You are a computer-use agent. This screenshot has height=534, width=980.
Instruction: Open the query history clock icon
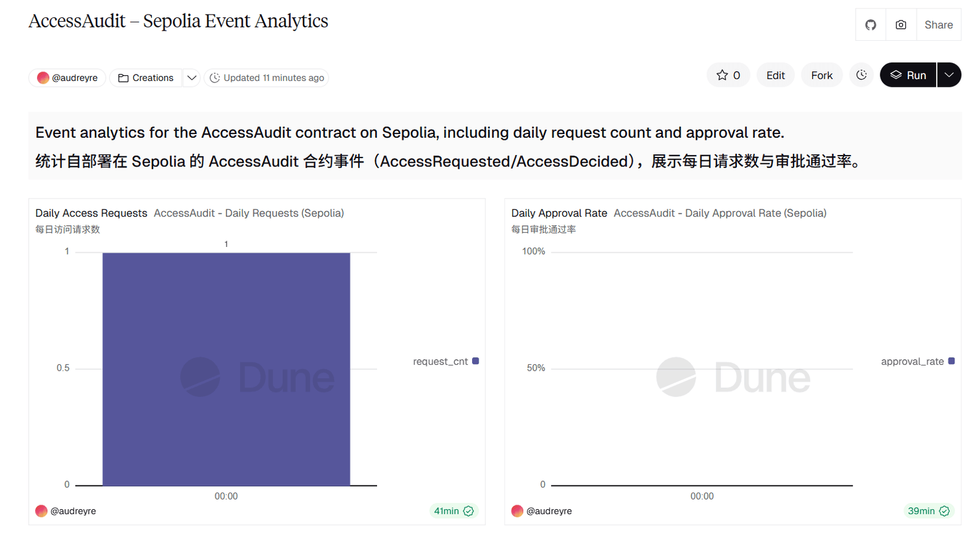[x=861, y=75]
